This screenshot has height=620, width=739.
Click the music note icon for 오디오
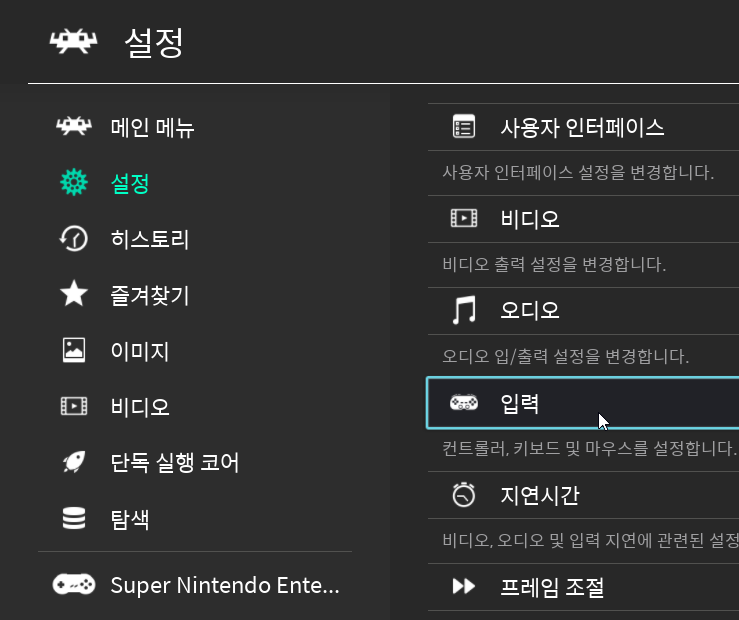[x=464, y=310]
